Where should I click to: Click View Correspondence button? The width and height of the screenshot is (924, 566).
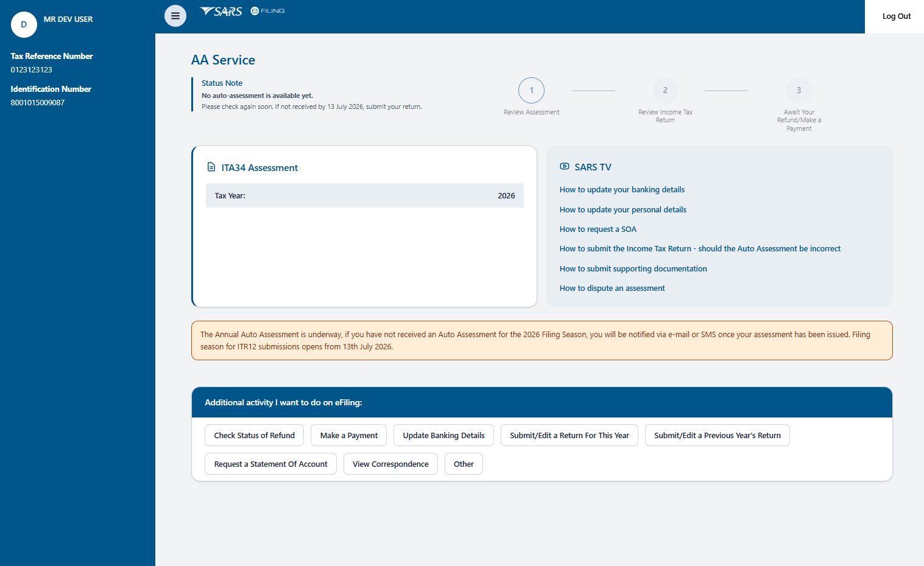(390, 464)
